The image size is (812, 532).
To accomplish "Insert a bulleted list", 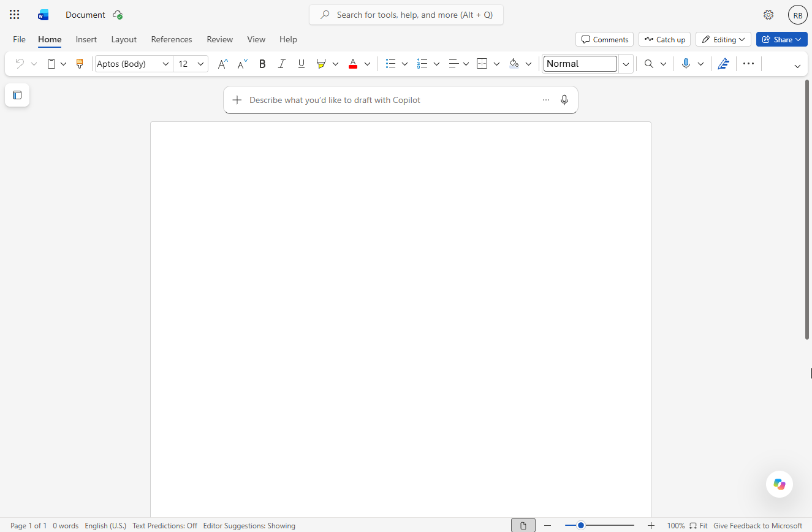I will [390, 64].
